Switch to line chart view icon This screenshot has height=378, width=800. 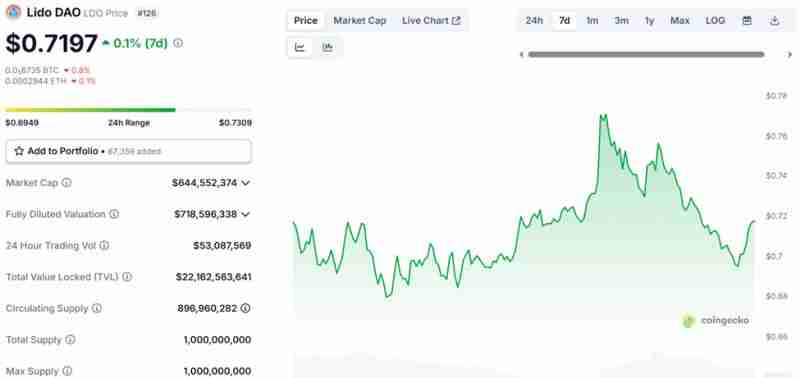(300, 48)
